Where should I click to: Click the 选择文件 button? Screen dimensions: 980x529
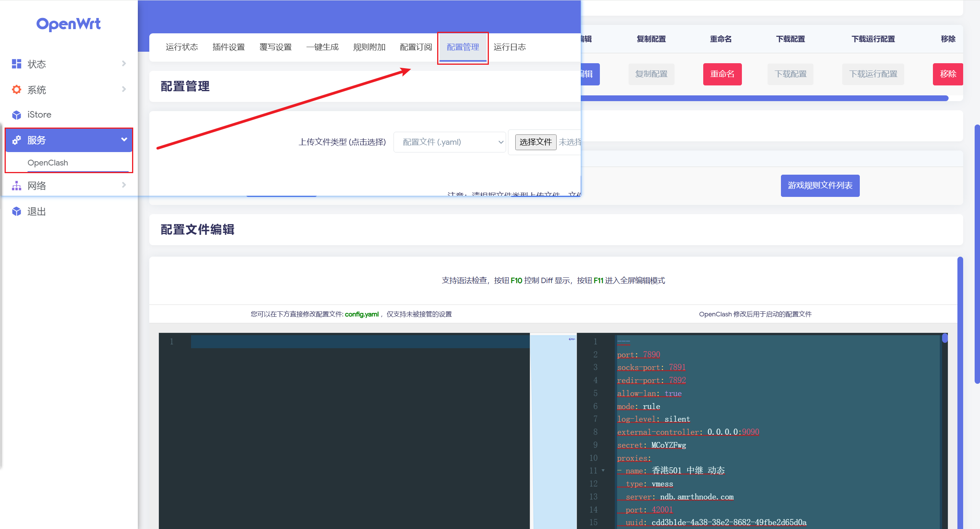point(536,142)
